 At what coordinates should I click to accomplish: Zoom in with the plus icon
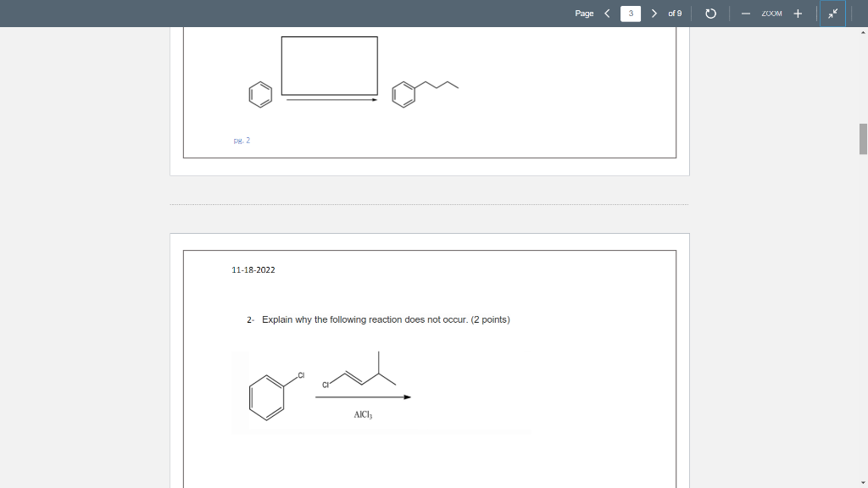(798, 14)
